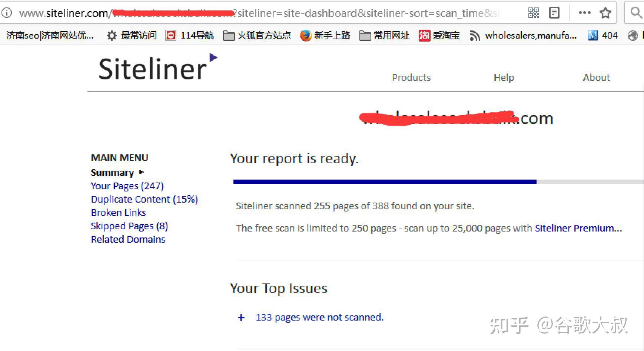Click the 'Siteliner scanned 255 pages' text
The height and width of the screenshot is (351, 644).
point(355,206)
